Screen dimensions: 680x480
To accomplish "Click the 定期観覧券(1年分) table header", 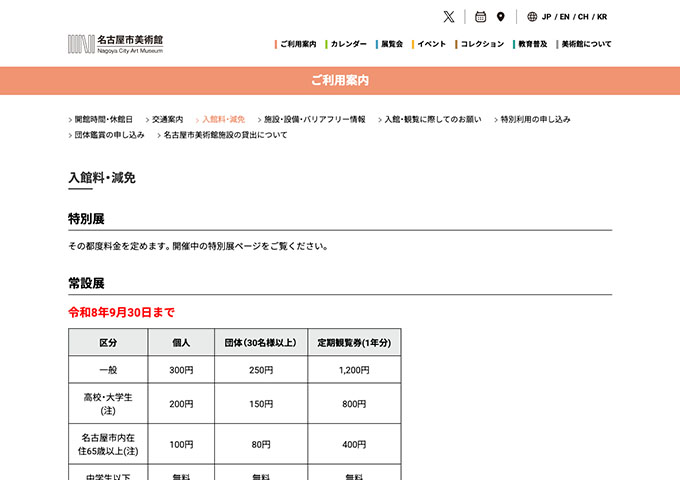I will tap(354, 343).
